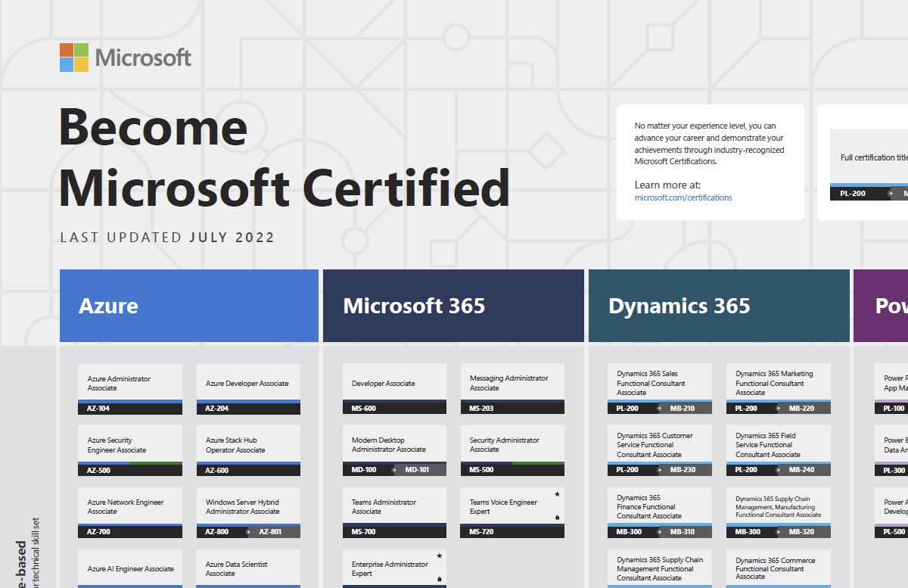Click the AZ-104 exam code badge
This screenshot has width=908, height=588.
click(x=129, y=408)
